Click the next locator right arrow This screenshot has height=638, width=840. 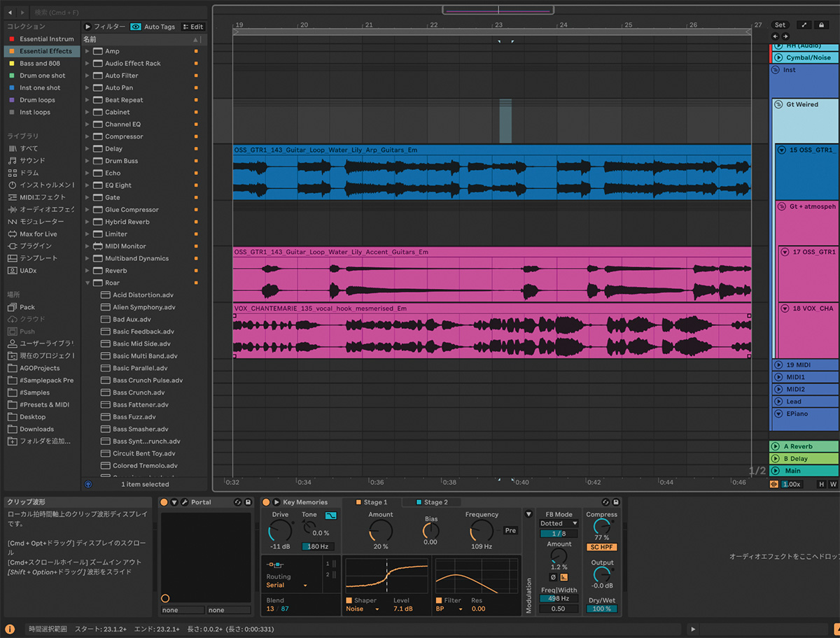point(785,36)
